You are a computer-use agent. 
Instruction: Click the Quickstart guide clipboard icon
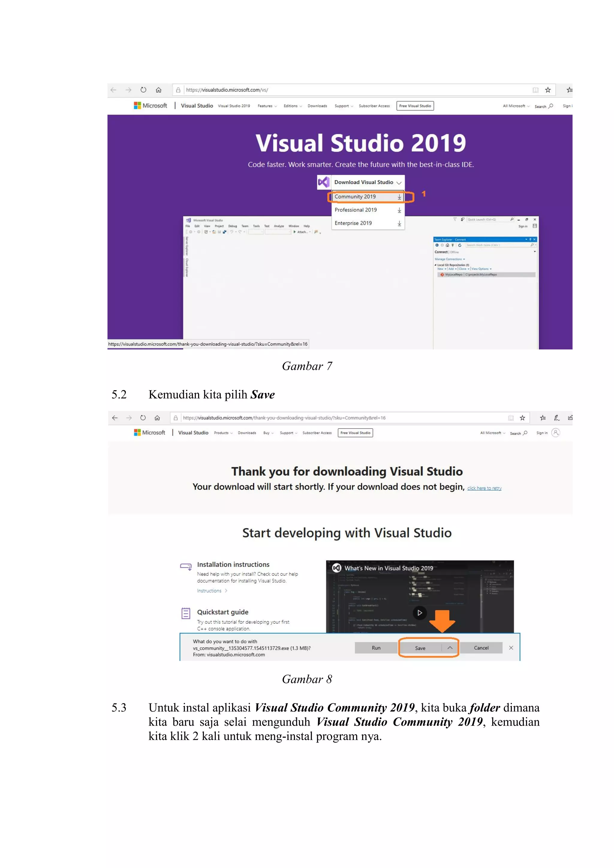(x=186, y=613)
